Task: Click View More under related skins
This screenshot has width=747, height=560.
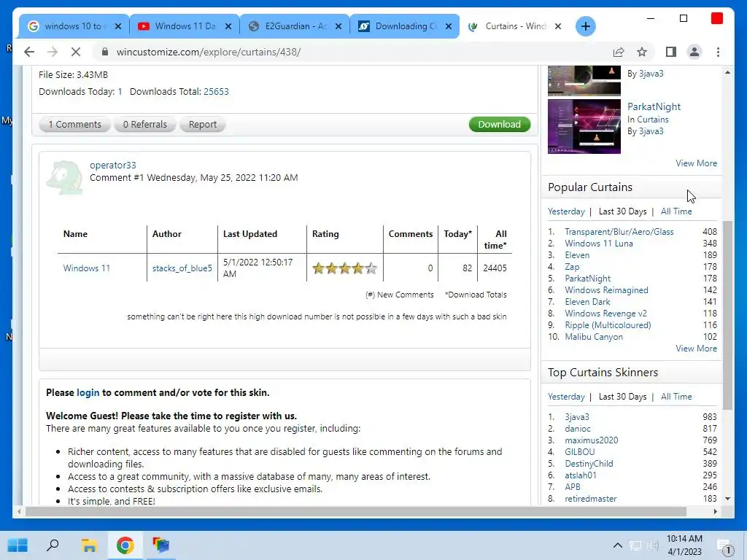Action: (696, 163)
